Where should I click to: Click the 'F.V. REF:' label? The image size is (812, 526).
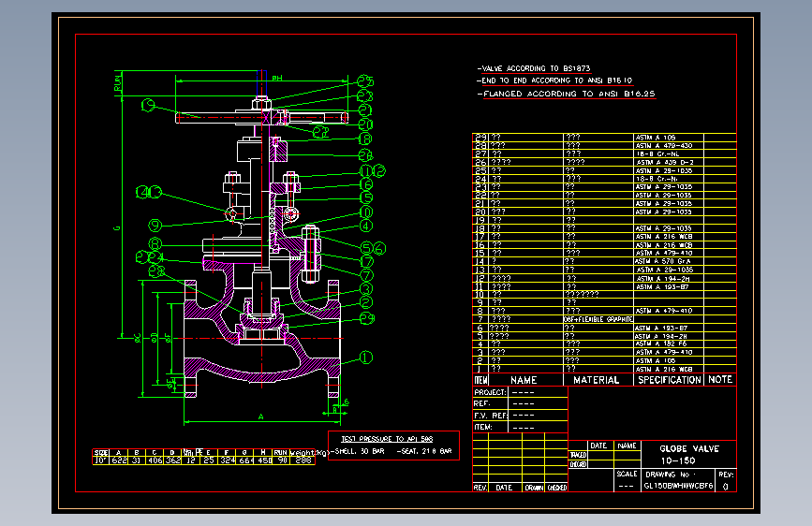[x=491, y=416]
